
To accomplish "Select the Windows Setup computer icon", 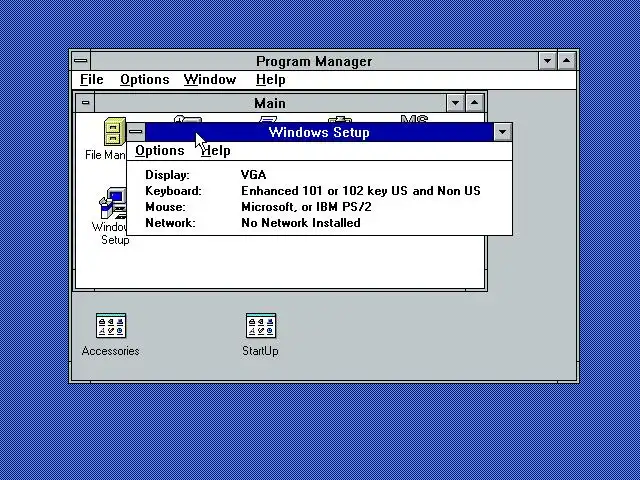I will (113, 203).
